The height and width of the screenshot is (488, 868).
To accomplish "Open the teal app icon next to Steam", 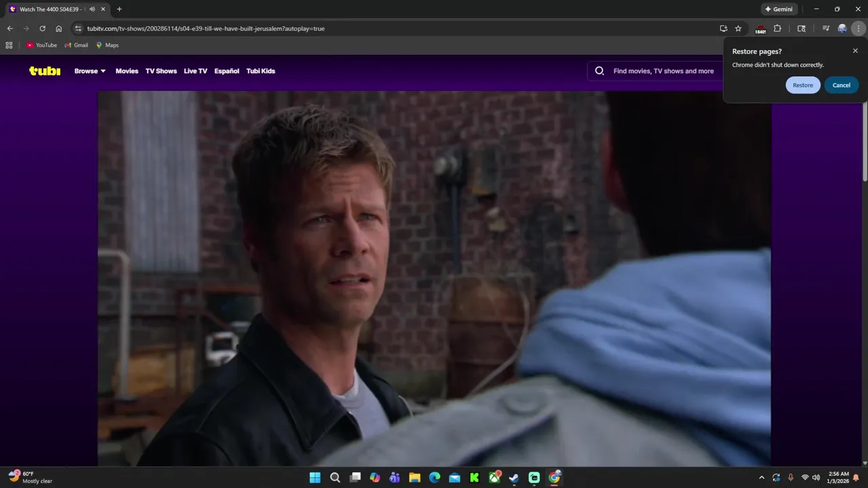I will [x=534, y=478].
